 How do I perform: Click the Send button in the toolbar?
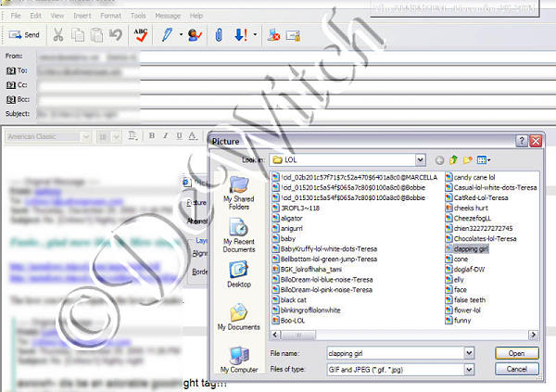(x=24, y=35)
